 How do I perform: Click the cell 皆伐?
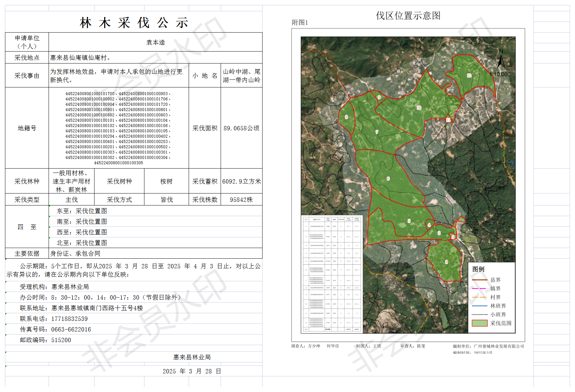click(x=166, y=199)
